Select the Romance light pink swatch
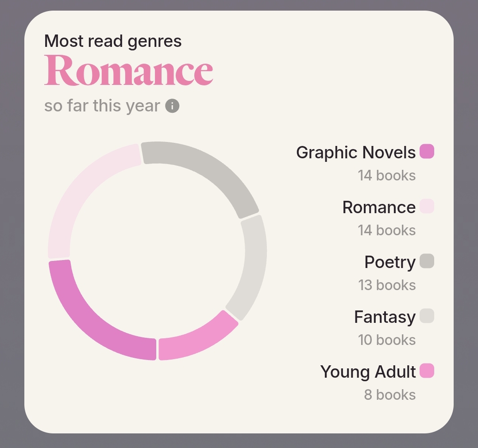Viewport: 478px width, 448px height. click(427, 206)
